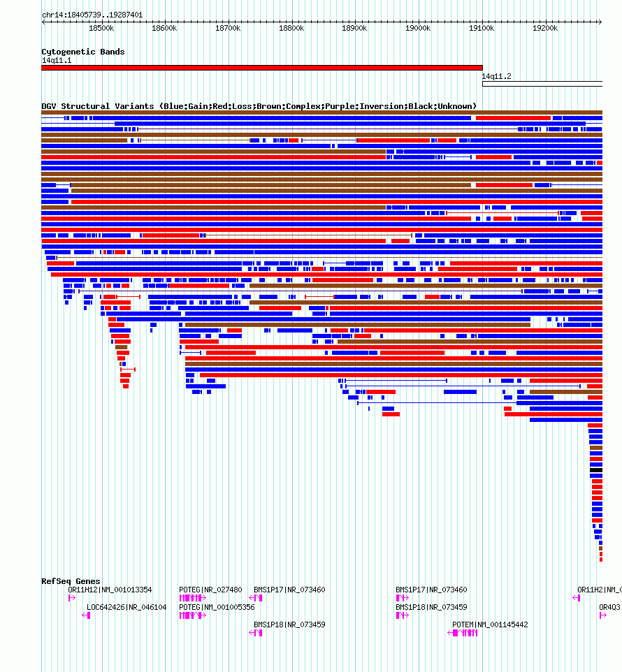Screen dimensions: 622x672
Task: Click right BMS1P18 gene glyph near POTEM
Action: (x=402, y=615)
